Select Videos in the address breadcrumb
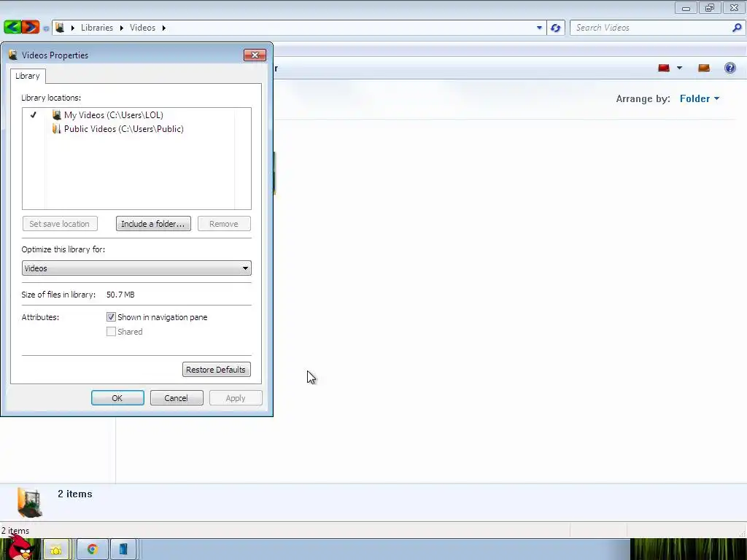The image size is (747, 560). (142, 28)
